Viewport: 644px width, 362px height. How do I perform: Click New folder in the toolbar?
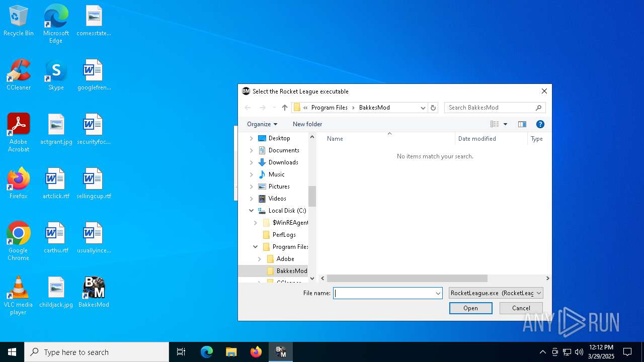click(x=307, y=124)
